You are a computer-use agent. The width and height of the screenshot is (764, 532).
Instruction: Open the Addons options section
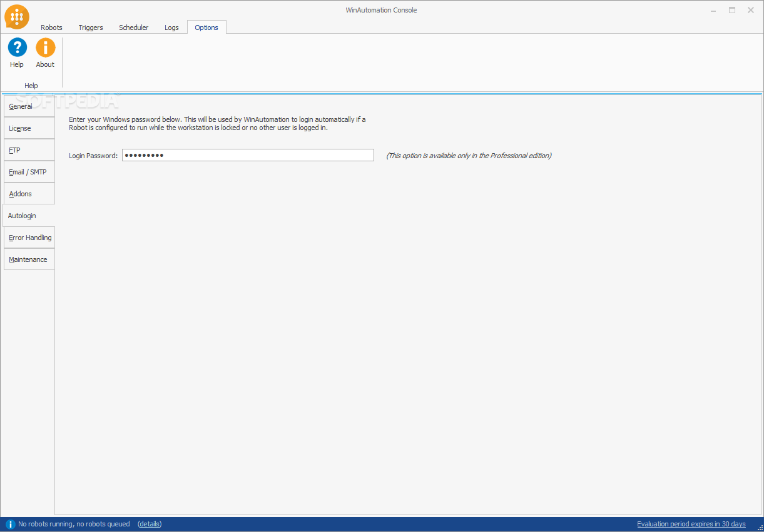point(29,194)
